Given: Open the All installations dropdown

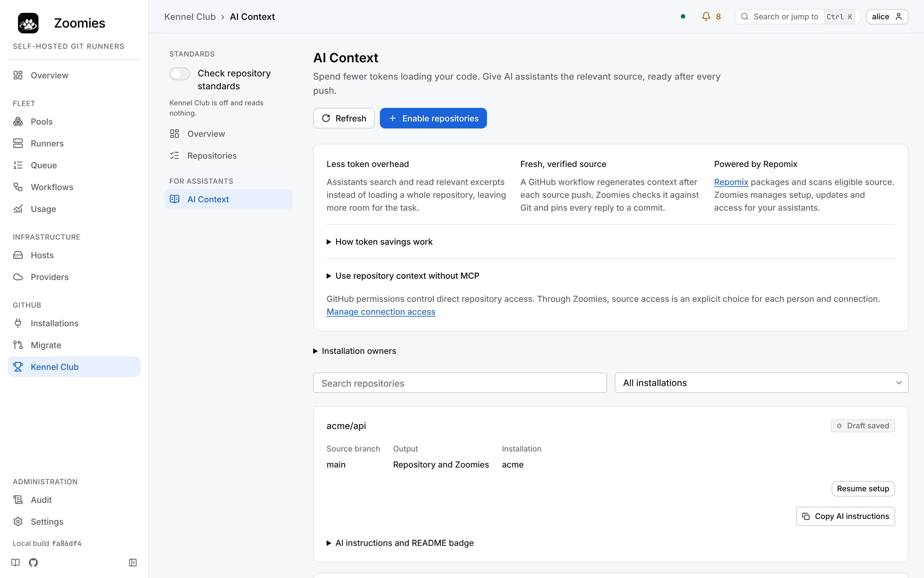Looking at the screenshot, I should click(x=761, y=383).
